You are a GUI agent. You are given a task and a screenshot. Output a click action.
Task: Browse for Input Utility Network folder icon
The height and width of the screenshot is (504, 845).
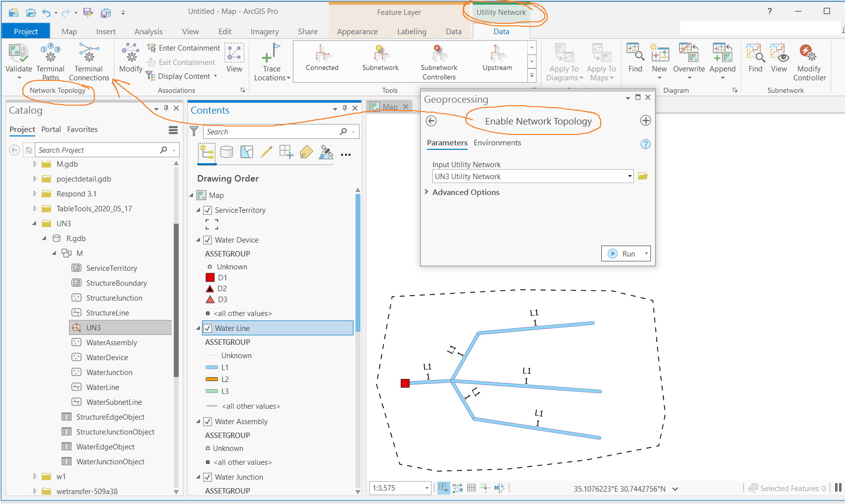tap(642, 176)
